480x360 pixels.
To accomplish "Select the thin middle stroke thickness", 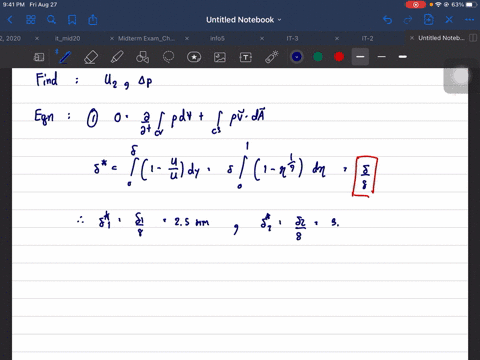I will [382, 57].
